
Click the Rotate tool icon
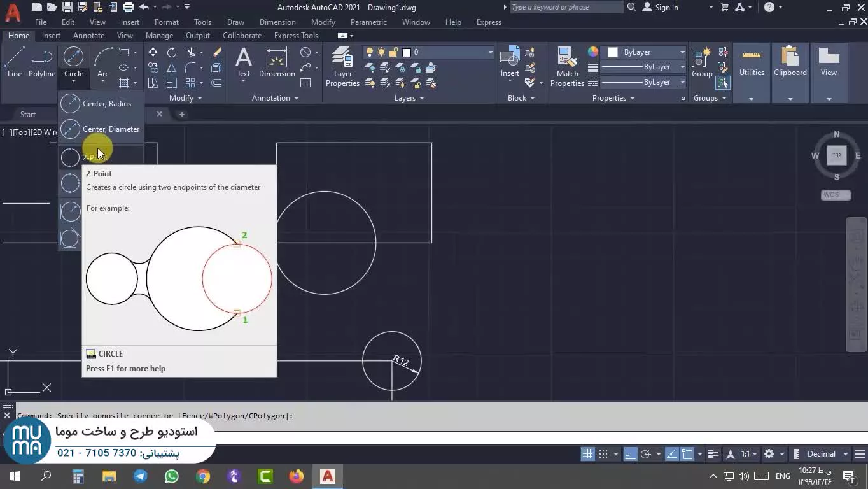click(172, 52)
